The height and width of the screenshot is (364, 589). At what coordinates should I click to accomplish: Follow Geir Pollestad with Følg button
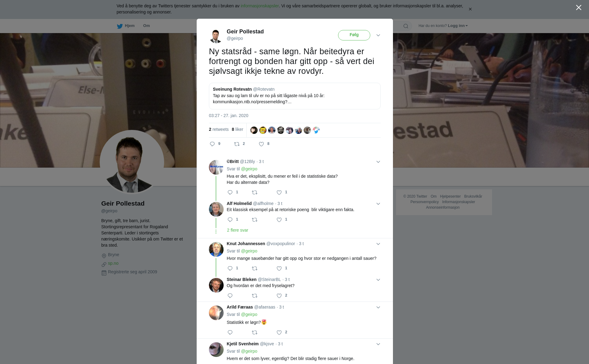pyautogui.click(x=354, y=35)
